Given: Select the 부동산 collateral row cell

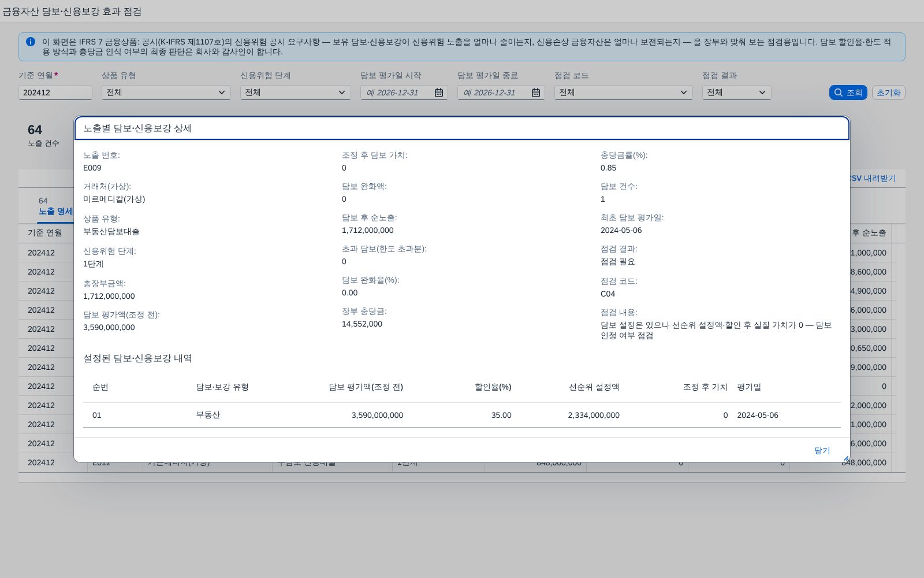Looking at the screenshot, I should click(x=208, y=415).
